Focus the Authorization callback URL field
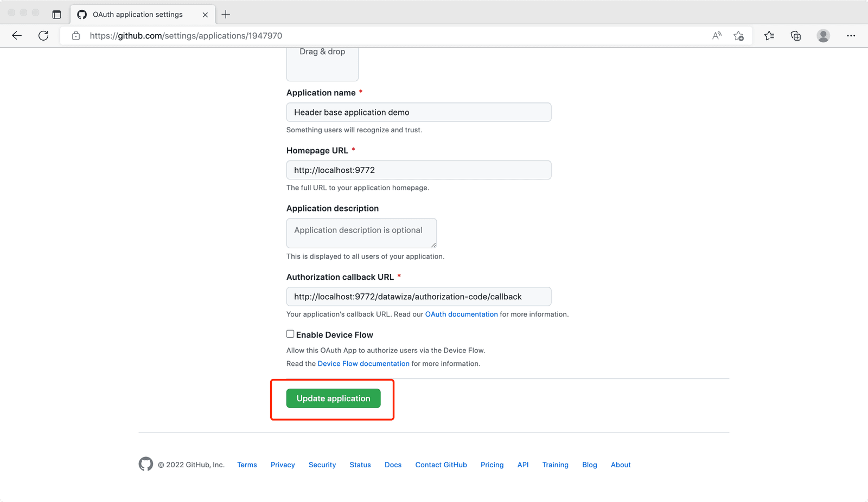The width and height of the screenshot is (868, 502). click(419, 297)
